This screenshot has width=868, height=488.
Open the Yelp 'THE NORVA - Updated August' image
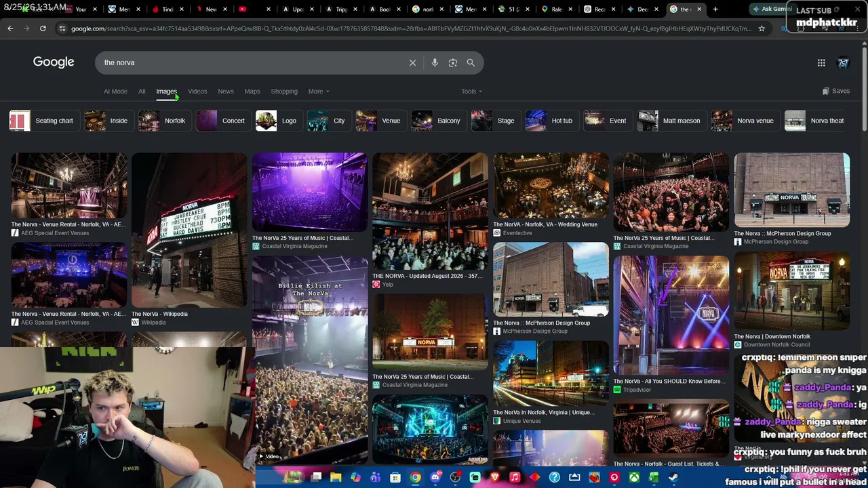click(430, 211)
